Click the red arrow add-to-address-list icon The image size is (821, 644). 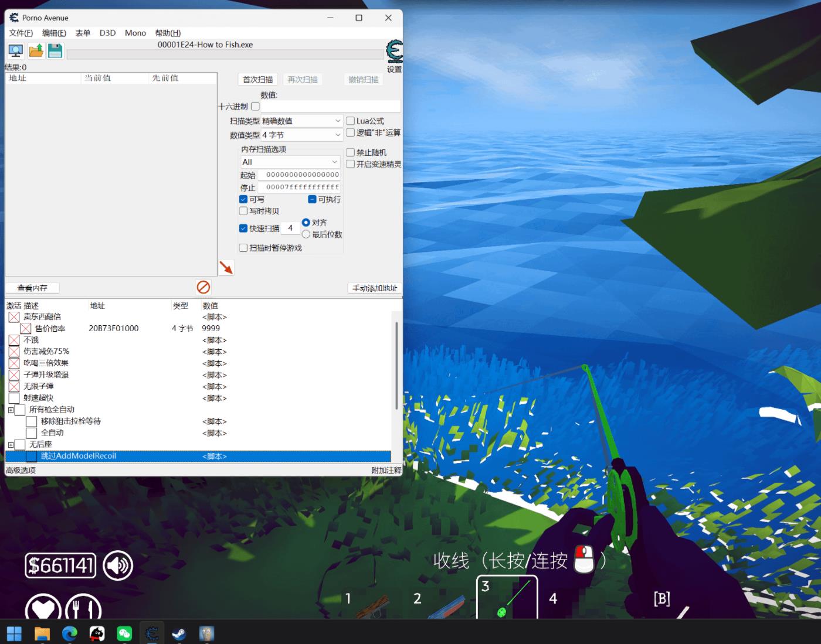tap(226, 267)
